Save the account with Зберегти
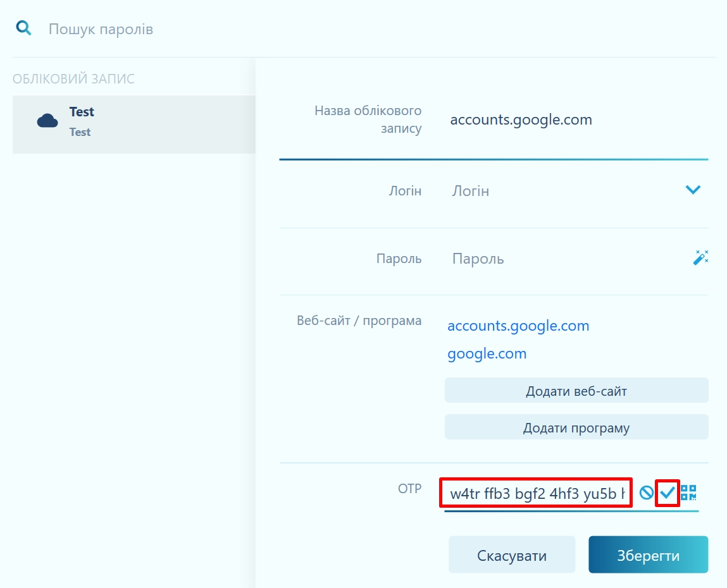Viewport: 727px width, 588px height. (x=648, y=555)
